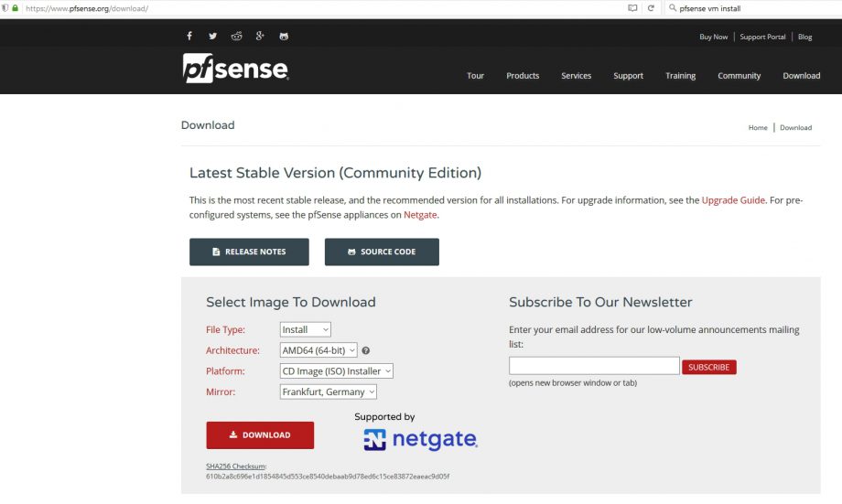Reload page using browser refresh icon
The height and width of the screenshot is (504, 842).
point(651,8)
